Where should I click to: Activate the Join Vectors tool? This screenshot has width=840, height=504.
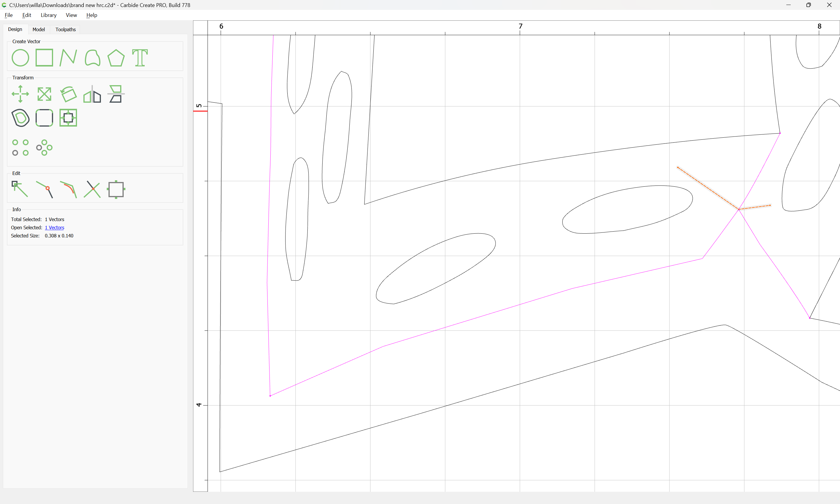coord(44,189)
